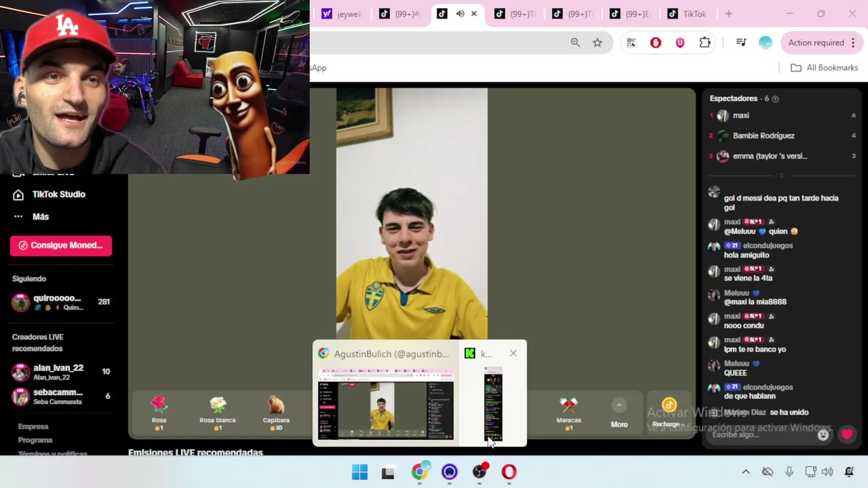Click the Recharge coin button

(669, 413)
